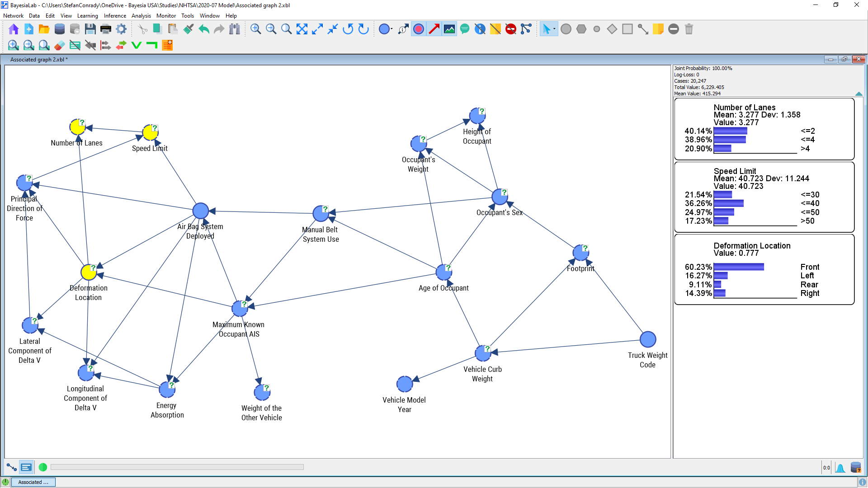Toggle the highlighted node display mode button
868x488 pixels.
pyautogui.click(x=419, y=29)
